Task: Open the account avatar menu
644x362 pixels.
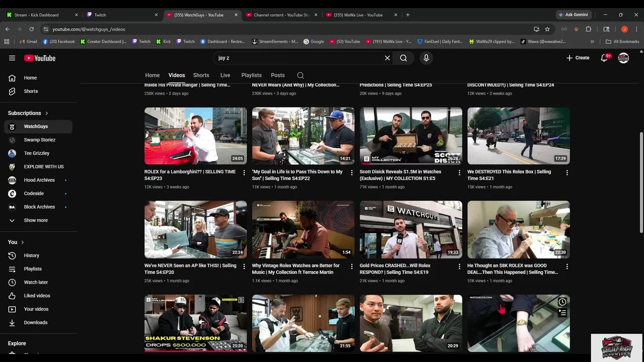Action: click(x=623, y=58)
